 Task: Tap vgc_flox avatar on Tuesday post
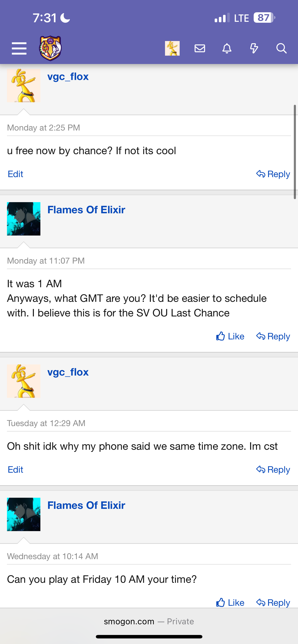click(23, 381)
